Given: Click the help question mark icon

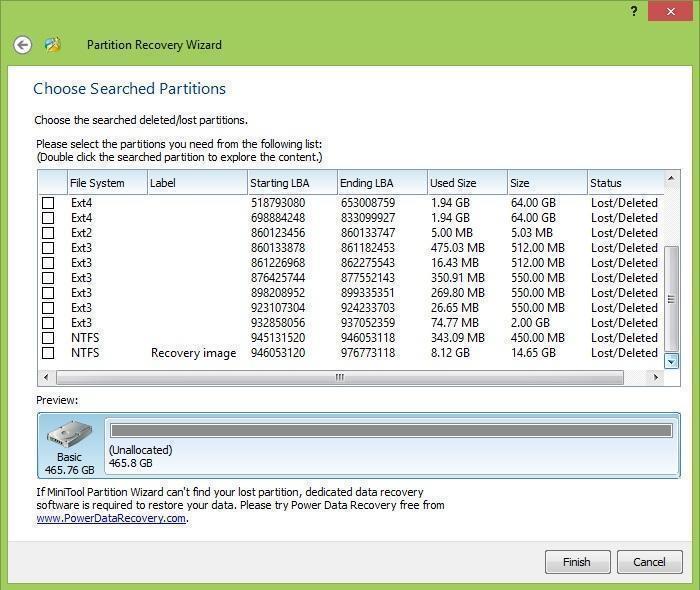Looking at the screenshot, I should click(x=634, y=11).
